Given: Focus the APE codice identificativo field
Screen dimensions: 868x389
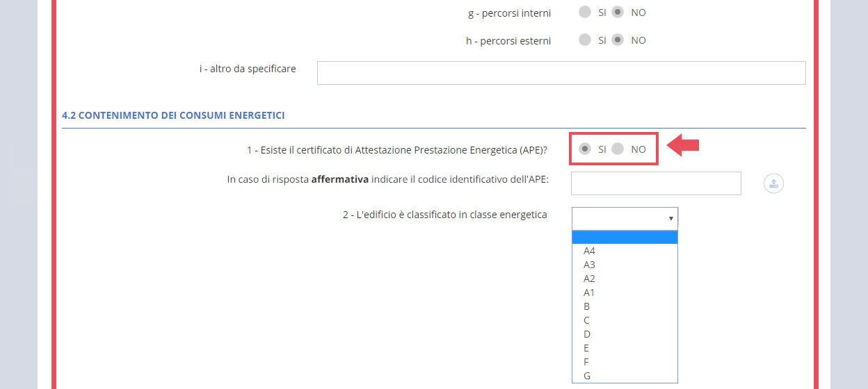Looking at the screenshot, I should point(655,183).
